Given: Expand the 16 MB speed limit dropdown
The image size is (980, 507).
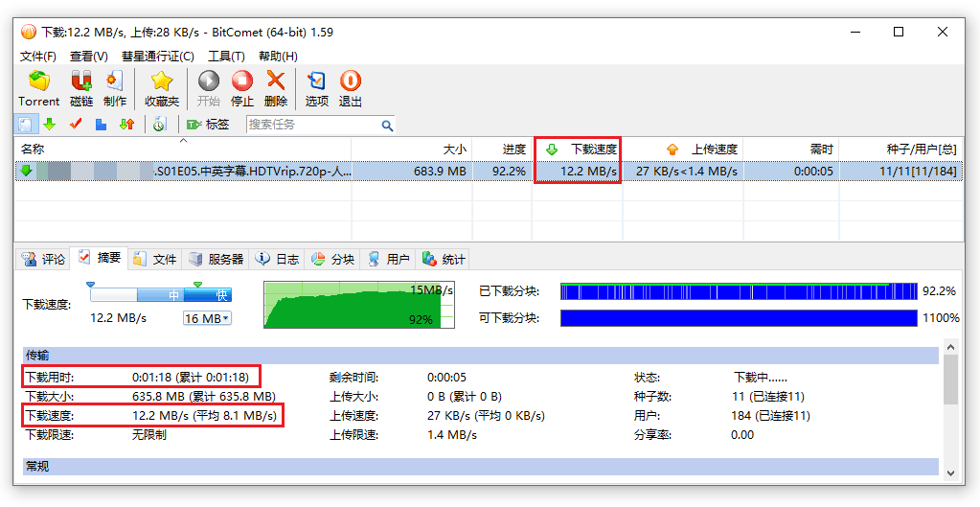Looking at the screenshot, I should coord(207,318).
